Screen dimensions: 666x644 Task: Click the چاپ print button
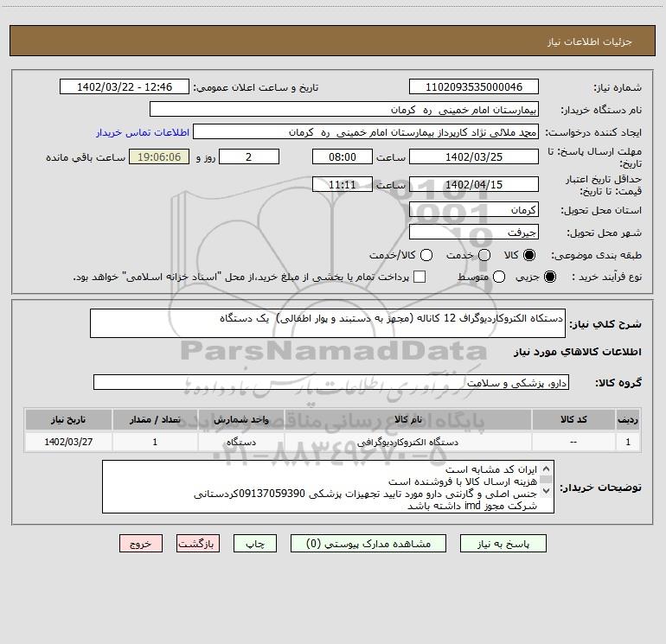pyautogui.click(x=255, y=544)
